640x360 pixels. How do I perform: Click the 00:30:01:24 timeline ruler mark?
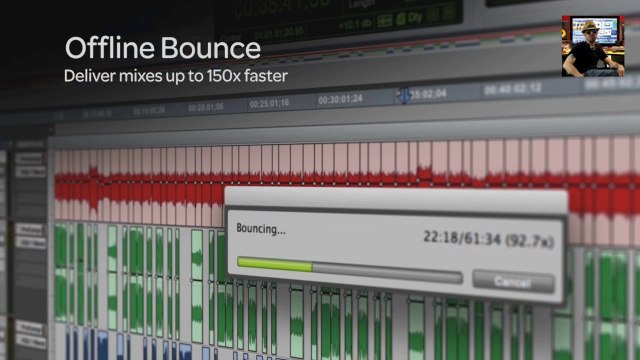(x=340, y=100)
